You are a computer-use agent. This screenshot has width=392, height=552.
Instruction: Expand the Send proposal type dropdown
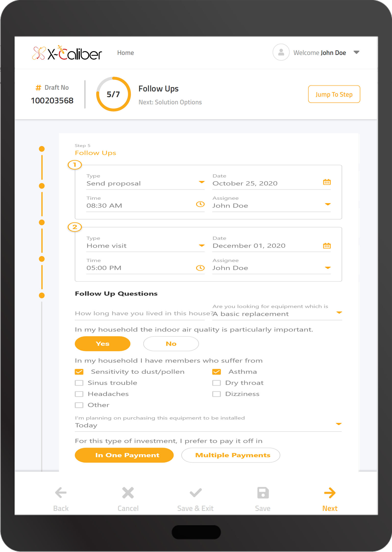201,182
